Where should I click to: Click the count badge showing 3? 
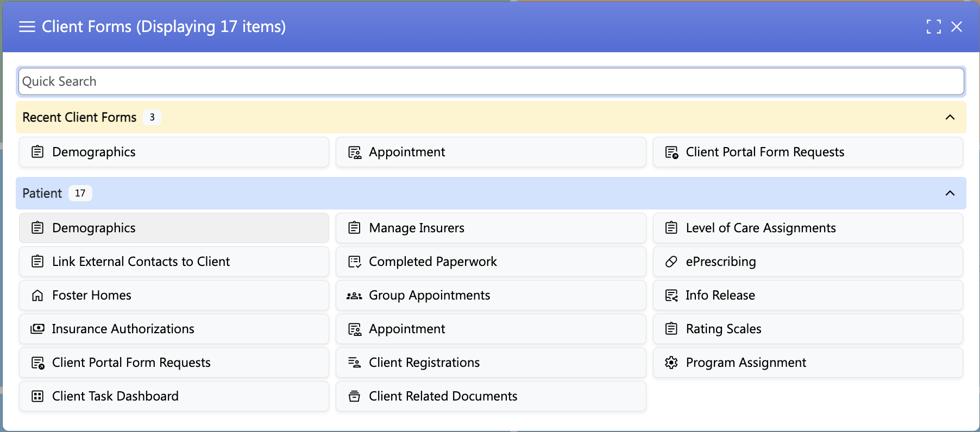tap(152, 117)
